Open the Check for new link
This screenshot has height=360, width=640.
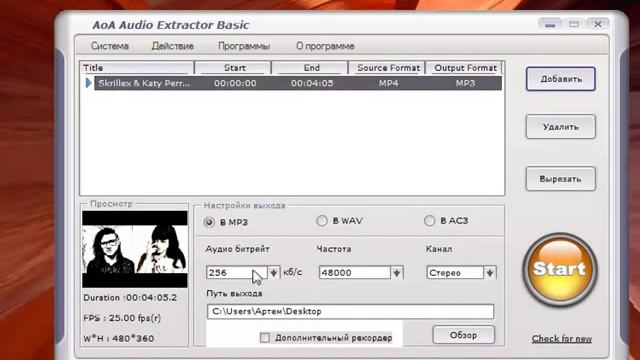[x=562, y=339]
